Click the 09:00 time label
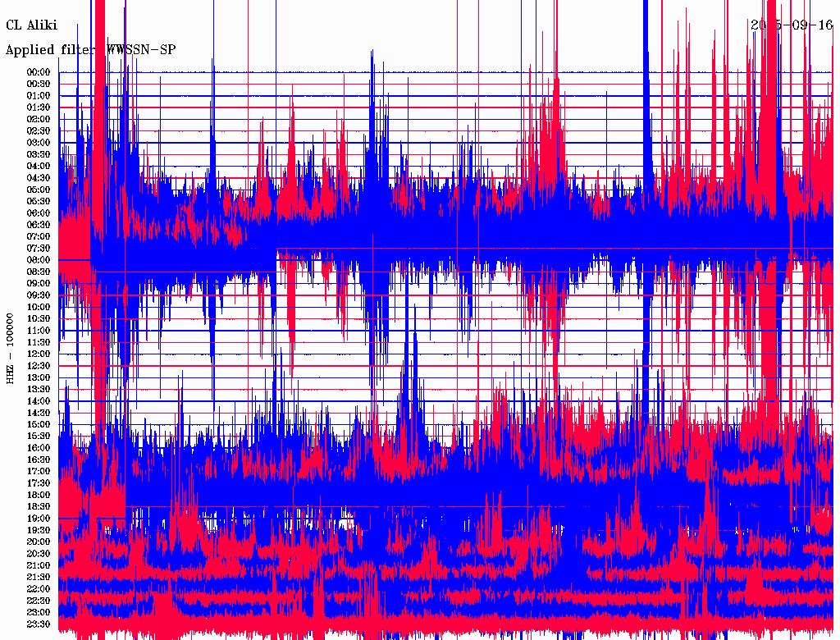The image size is (840, 640). (39, 284)
